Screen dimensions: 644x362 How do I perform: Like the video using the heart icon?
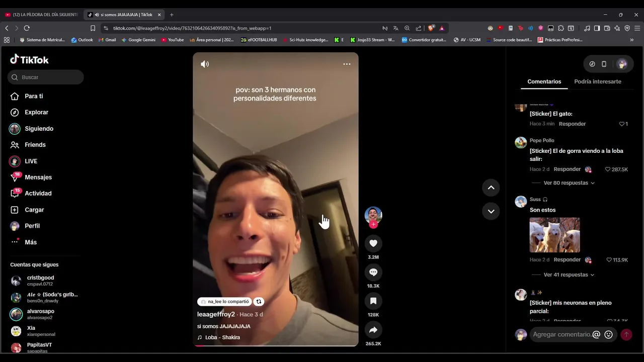[x=373, y=243]
